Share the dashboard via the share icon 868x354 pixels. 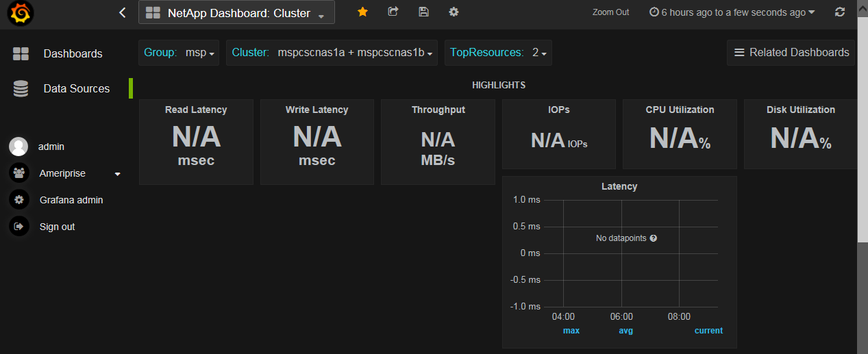point(393,12)
